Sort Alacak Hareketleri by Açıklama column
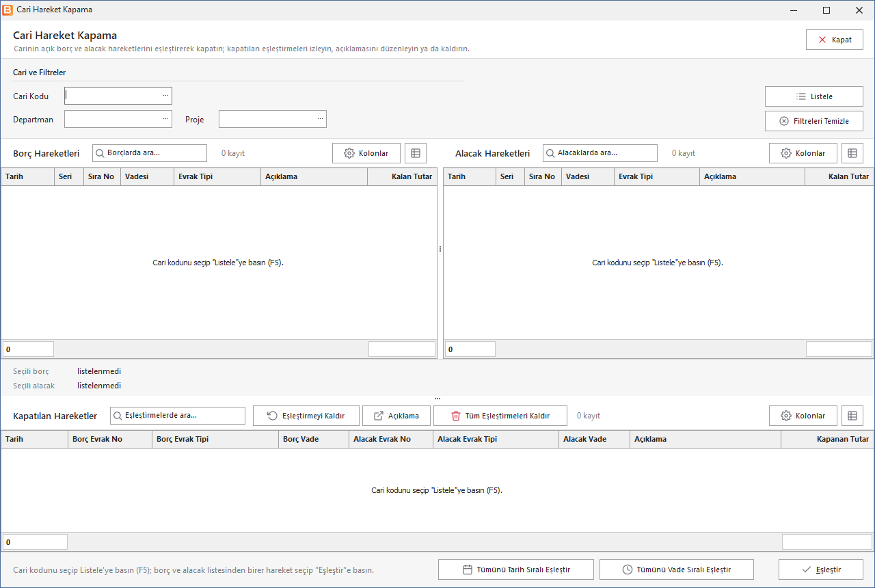Viewport: 875px width, 588px height. pyautogui.click(x=753, y=176)
